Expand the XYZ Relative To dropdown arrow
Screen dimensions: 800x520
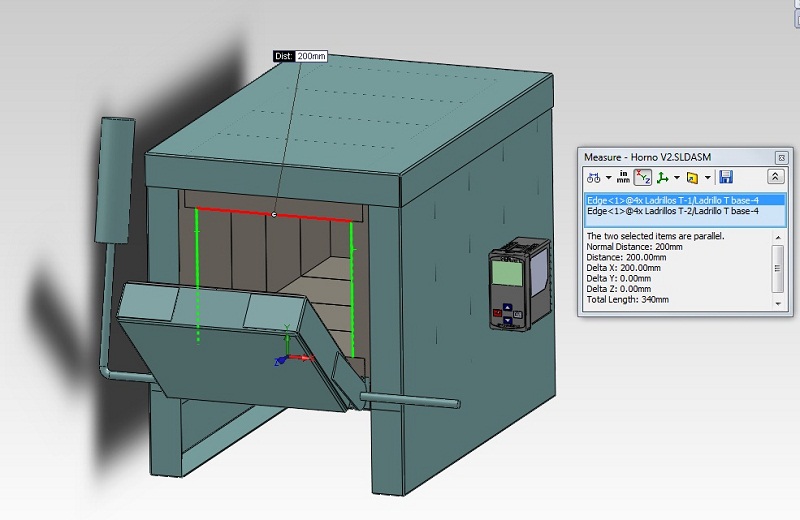point(677,177)
